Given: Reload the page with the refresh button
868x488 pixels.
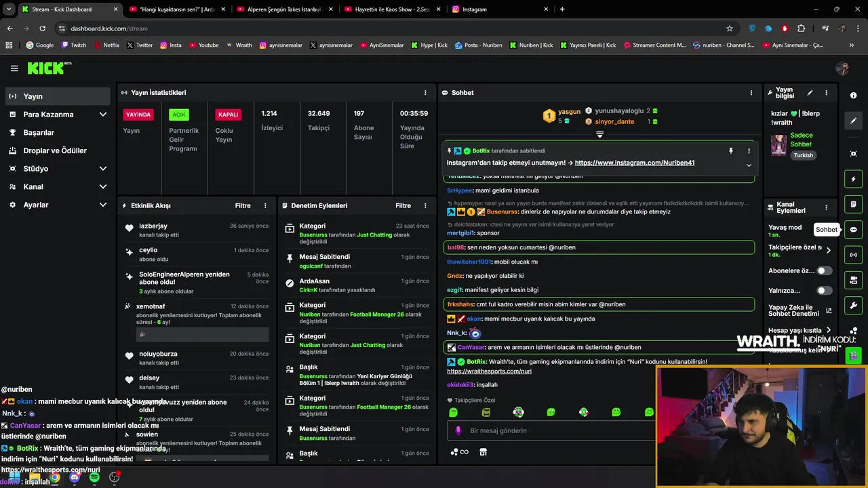Looking at the screenshot, I should coord(42,28).
